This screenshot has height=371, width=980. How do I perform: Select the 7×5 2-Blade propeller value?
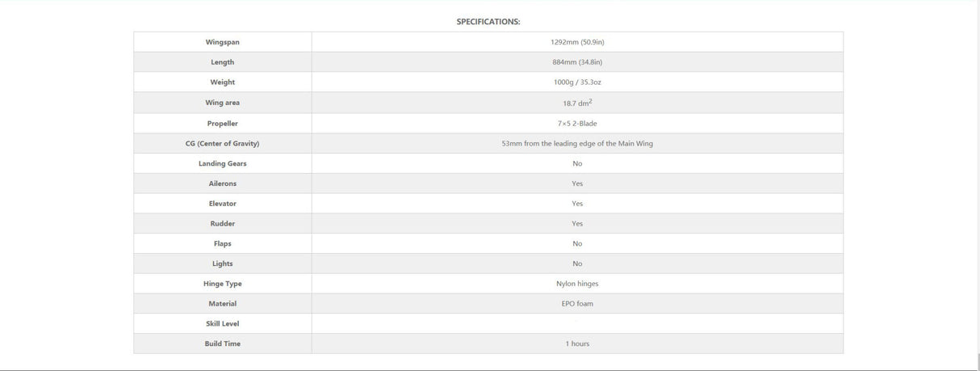577,124
